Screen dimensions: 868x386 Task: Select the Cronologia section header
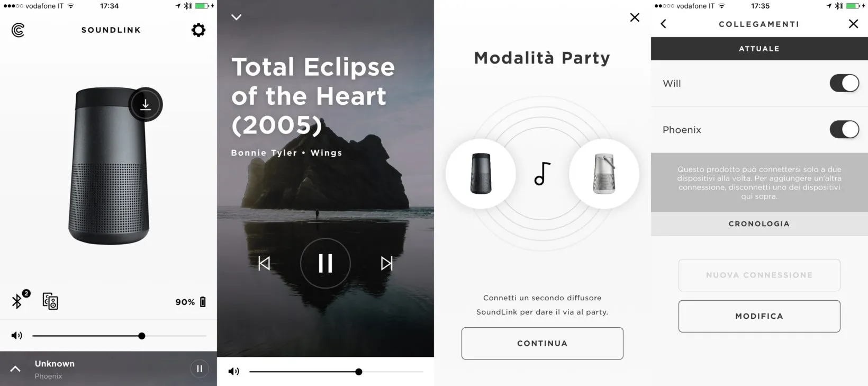759,224
